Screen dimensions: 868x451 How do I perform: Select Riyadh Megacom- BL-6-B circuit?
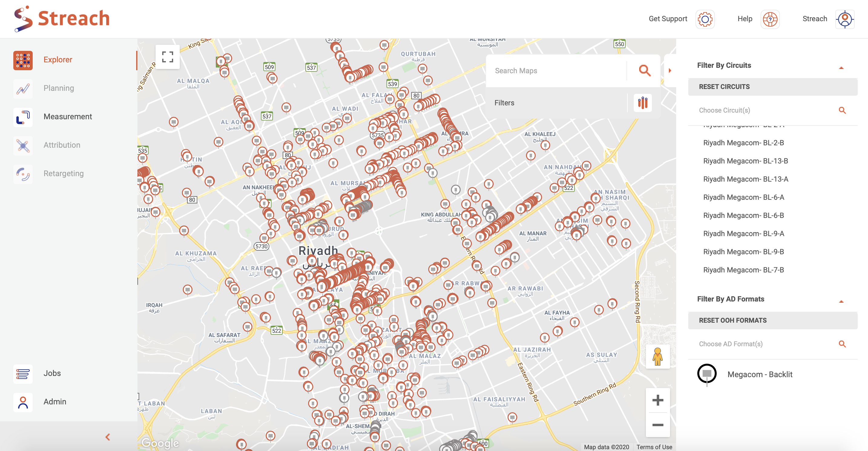pos(743,216)
